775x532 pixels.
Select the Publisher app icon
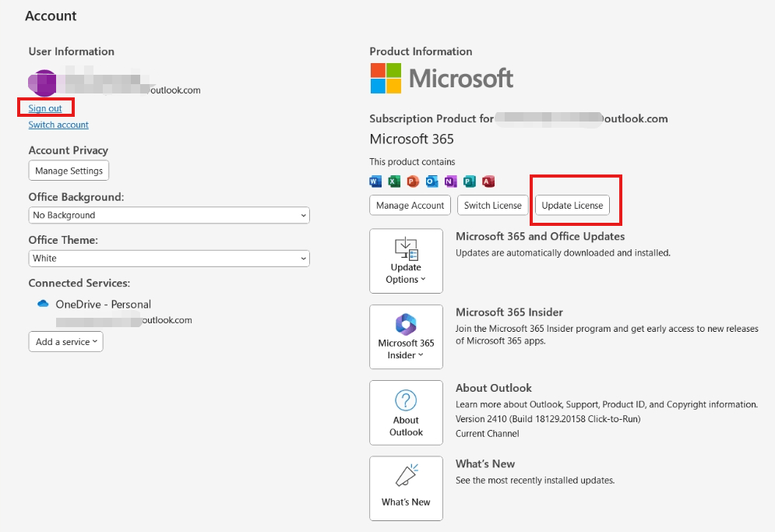coord(468,181)
